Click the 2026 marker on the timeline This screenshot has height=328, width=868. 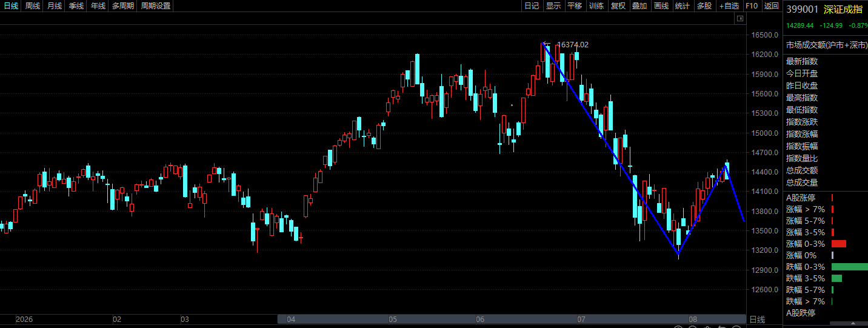pyautogui.click(x=24, y=319)
